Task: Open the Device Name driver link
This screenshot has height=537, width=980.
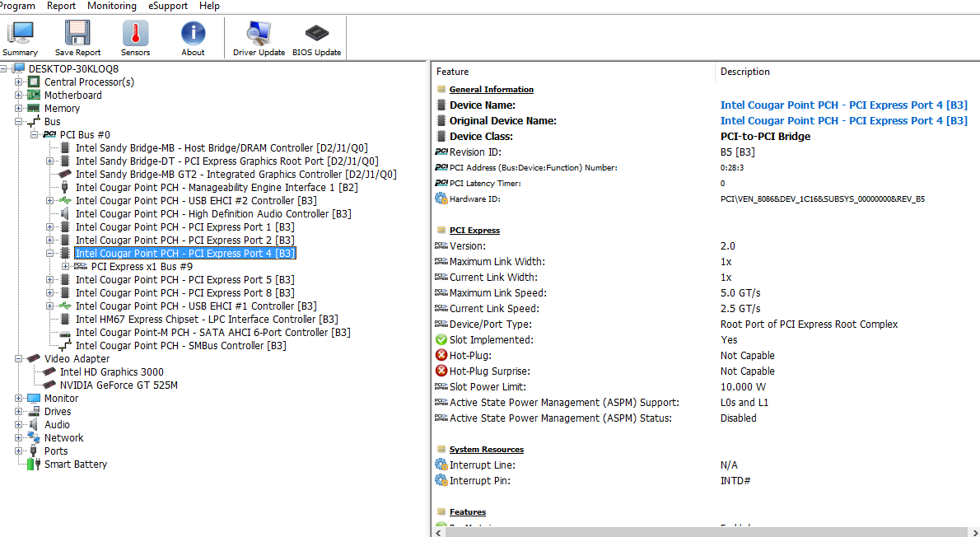Action: click(844, 105)
